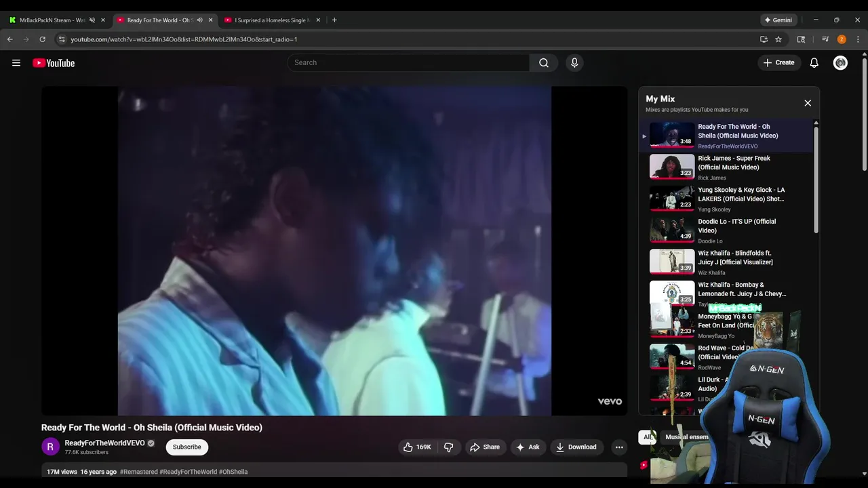Play Yung Skooley LA LAKERS from the mix
This screenshot has height=488, width=868.
pyautogui.click(x=726, y=199)
